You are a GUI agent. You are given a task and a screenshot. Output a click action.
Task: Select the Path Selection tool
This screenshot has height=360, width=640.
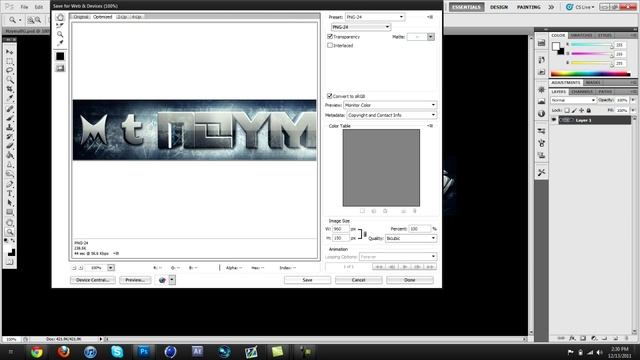[10, 203]
